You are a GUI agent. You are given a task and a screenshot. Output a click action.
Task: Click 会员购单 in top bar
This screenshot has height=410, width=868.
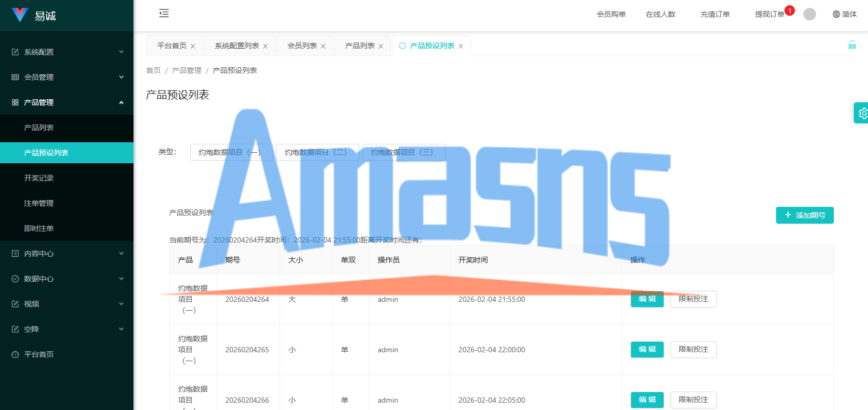(x=611, y=14)
